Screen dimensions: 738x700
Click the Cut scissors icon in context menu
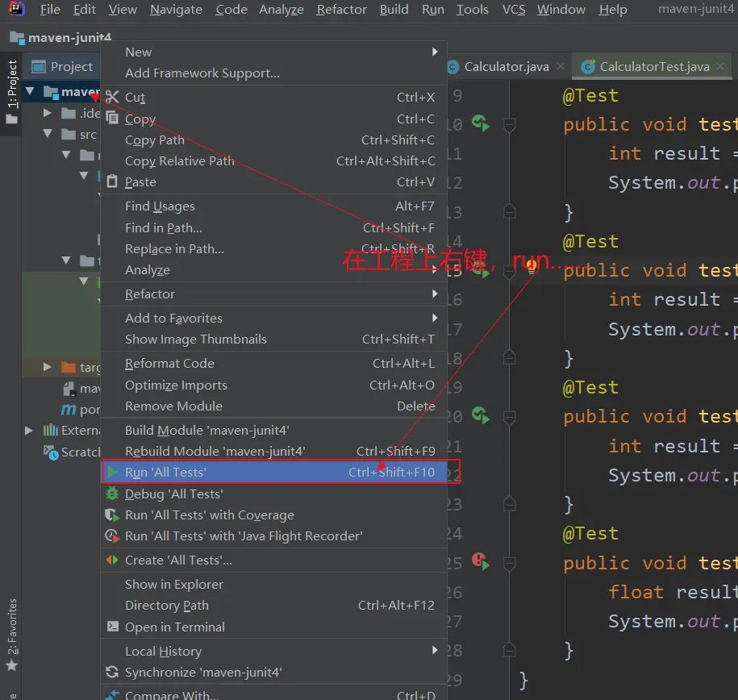112,98
